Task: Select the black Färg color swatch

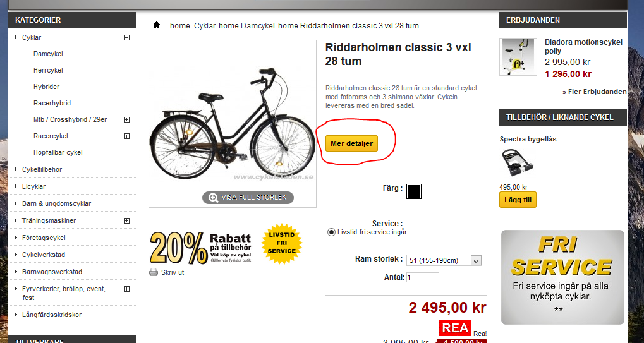Action: [413, 191]
